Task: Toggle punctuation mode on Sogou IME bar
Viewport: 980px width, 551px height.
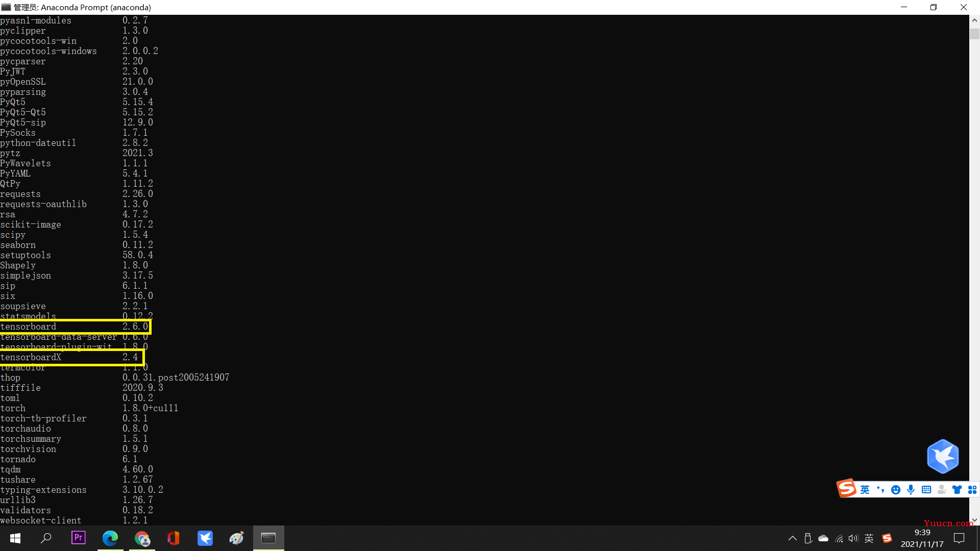Action: [x=880, y=490]
